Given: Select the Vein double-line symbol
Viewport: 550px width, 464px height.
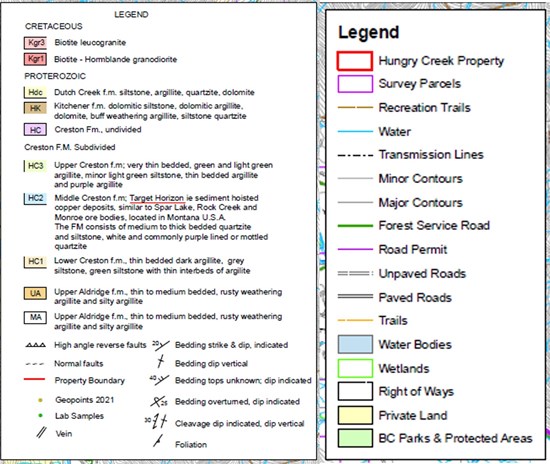Looking at the screenshot, I should 41,432.
